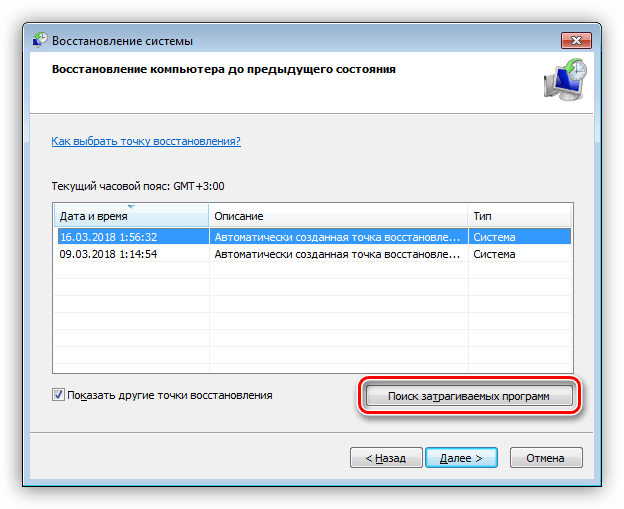Click Система type in 16.03.2018 row

[494, 237]
